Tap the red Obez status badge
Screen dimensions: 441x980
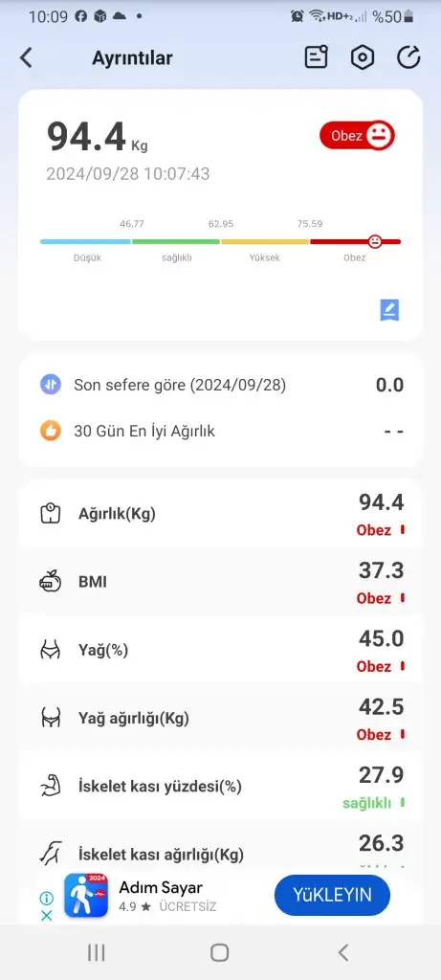coord(358,136)
